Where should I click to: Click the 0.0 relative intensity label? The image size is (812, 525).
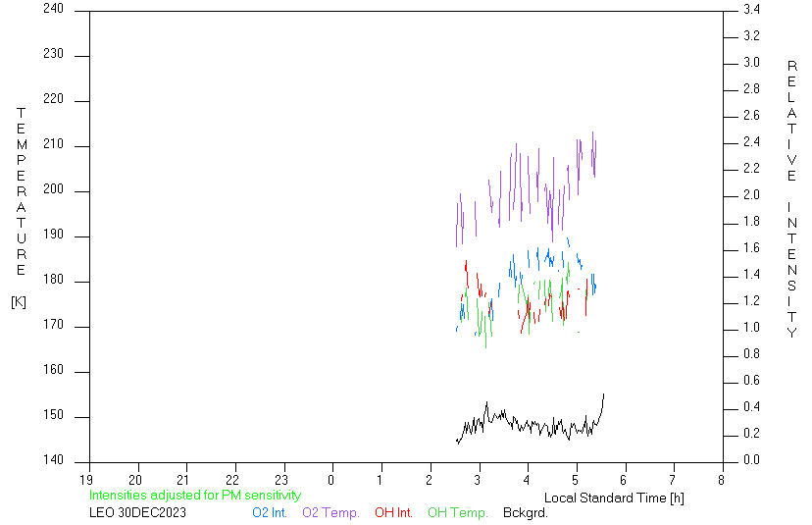tap(751, 459)
